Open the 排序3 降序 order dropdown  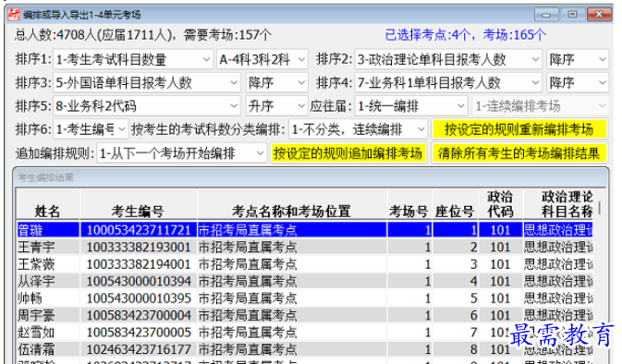(x=277, y=83)
